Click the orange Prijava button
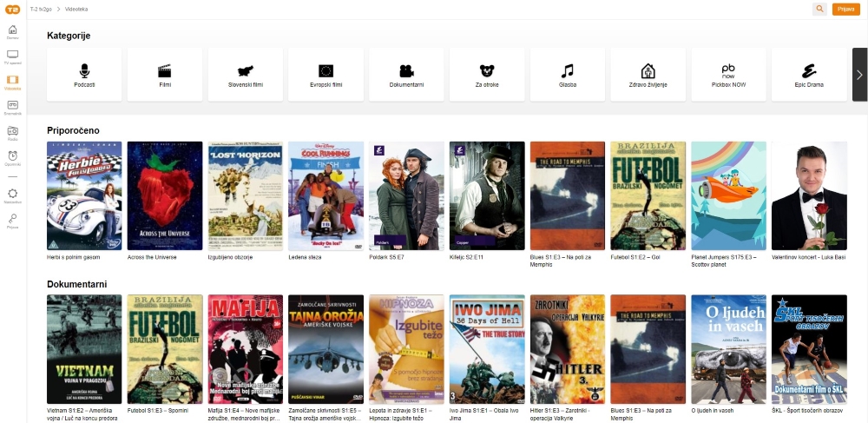 click(x=845, y=10)
